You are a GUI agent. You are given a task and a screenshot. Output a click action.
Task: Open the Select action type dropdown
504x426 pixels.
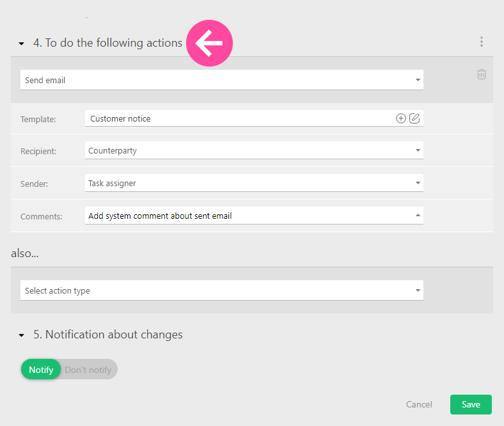point(221,291)
